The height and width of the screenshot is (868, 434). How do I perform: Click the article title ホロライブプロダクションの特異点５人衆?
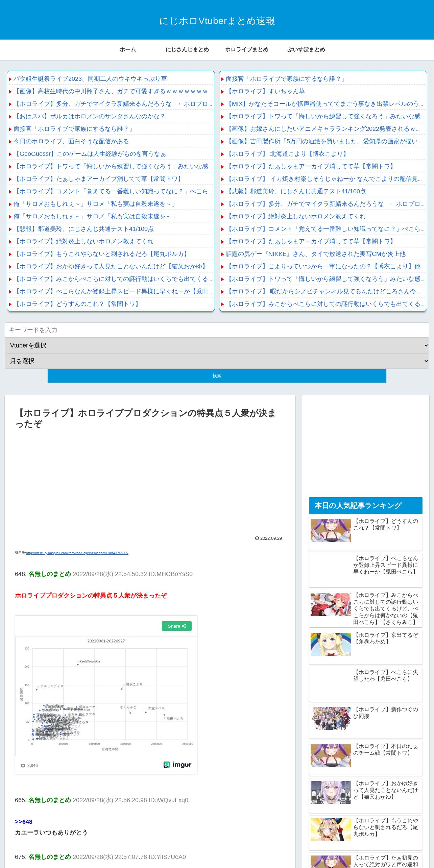point(145,418)
